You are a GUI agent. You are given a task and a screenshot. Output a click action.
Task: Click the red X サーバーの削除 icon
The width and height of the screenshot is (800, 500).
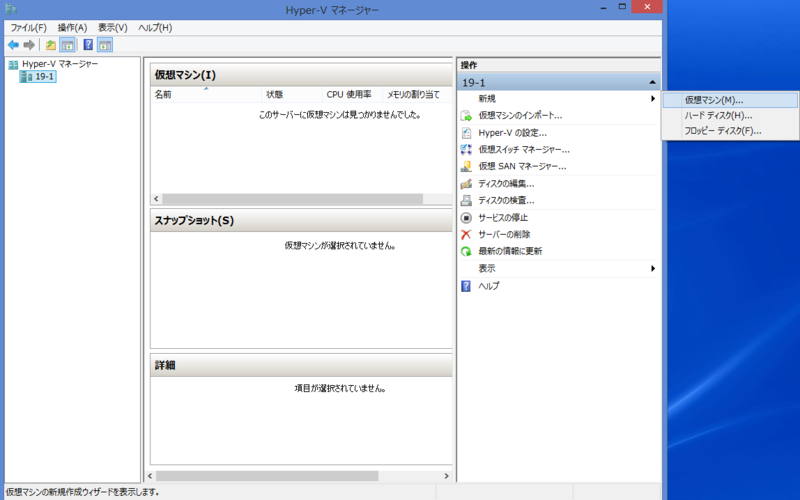pos(466,234)
